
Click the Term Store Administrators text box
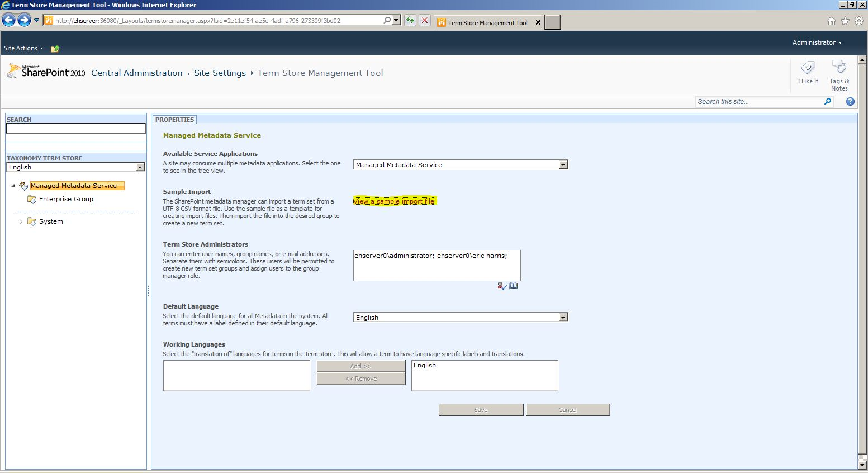[x=437, y=266]
